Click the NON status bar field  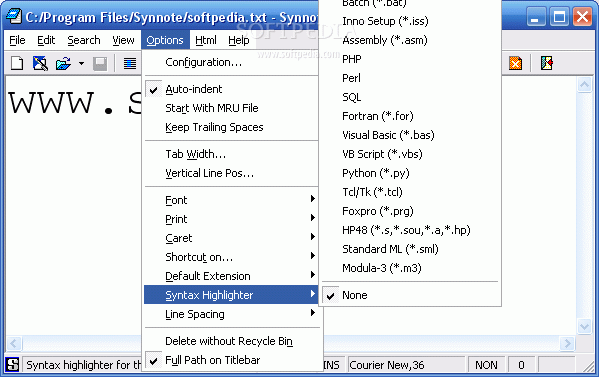(x=486, y=365)
